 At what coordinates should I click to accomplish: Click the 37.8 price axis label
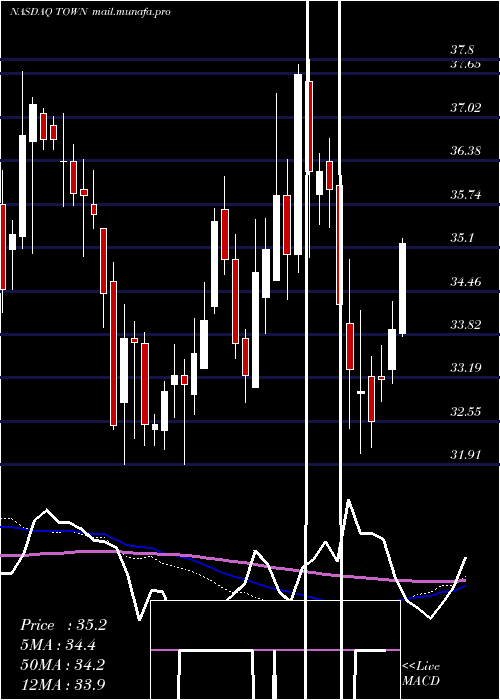coord(462,50)
